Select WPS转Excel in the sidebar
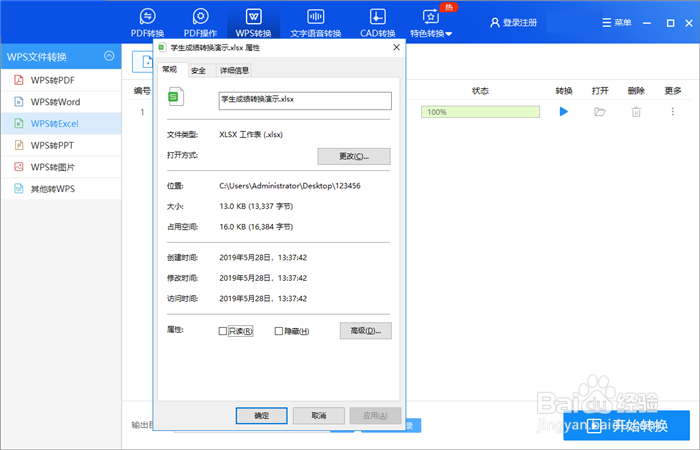 coord(61,124)
